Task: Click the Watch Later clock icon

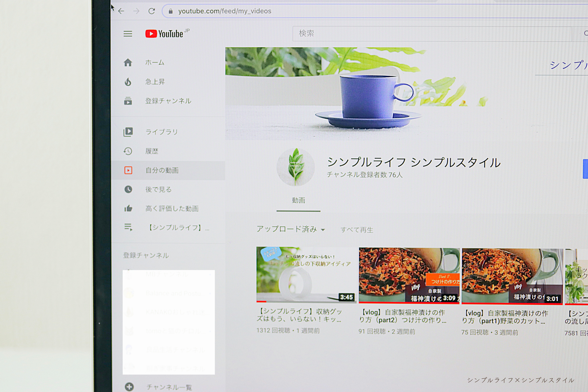Action: pos(128,189)
